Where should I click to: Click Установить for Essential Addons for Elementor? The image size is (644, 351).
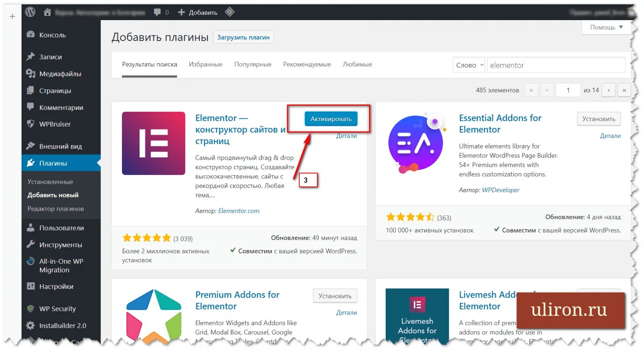[599, 119]
